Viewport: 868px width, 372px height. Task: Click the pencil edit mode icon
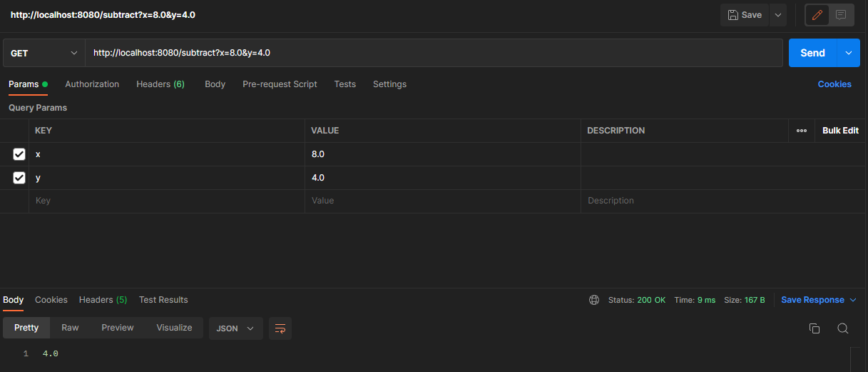(x=817, y=15)
